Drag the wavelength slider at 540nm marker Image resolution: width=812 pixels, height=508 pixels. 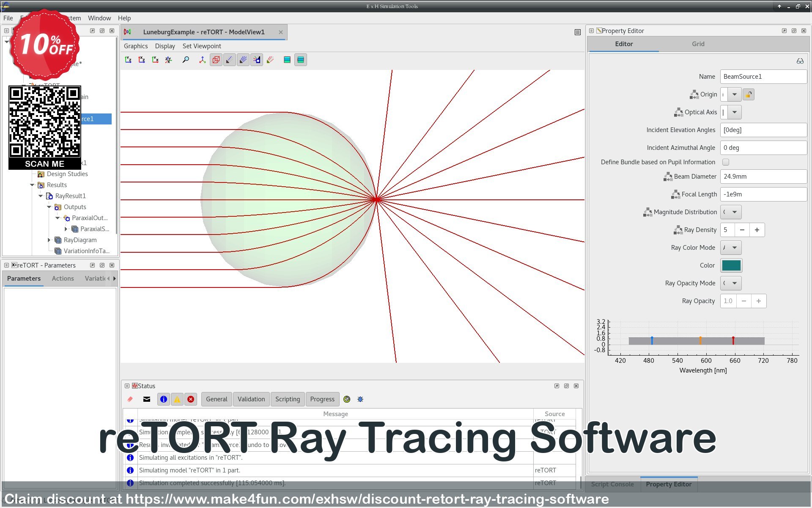pos(675,340)
